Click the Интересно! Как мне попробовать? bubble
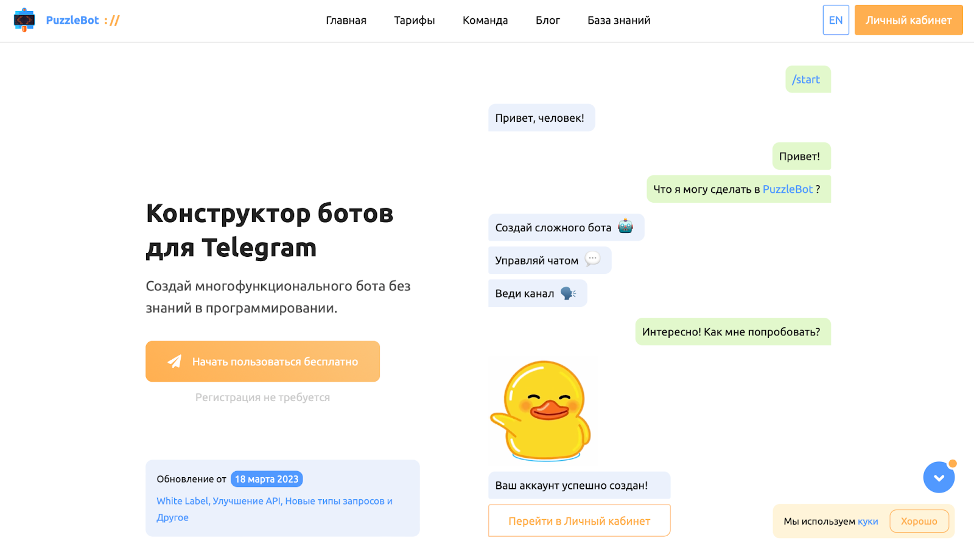Viewport: 974px width, 560px height. tap(733, 332)
